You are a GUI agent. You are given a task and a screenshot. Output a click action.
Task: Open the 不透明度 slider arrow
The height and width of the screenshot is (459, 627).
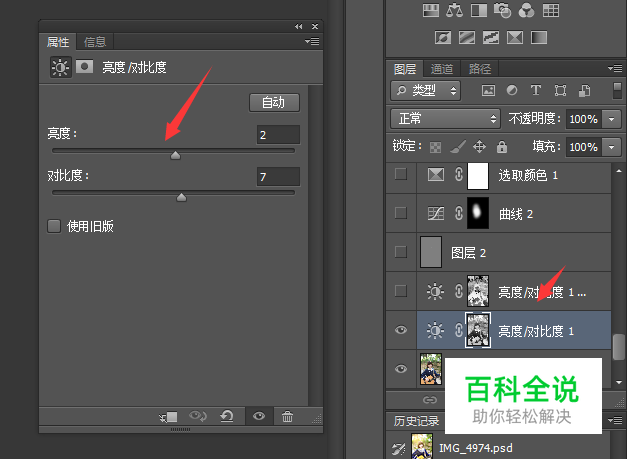611,119
